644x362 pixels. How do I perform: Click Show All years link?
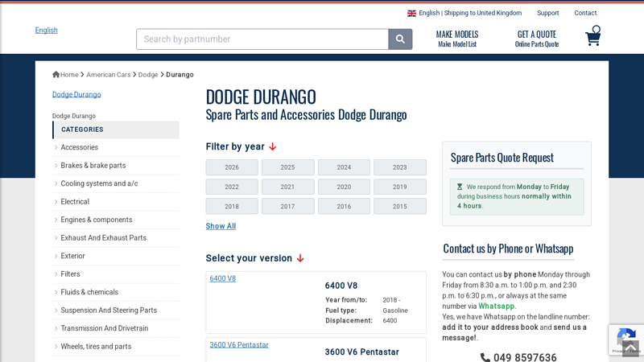point(221,226)
